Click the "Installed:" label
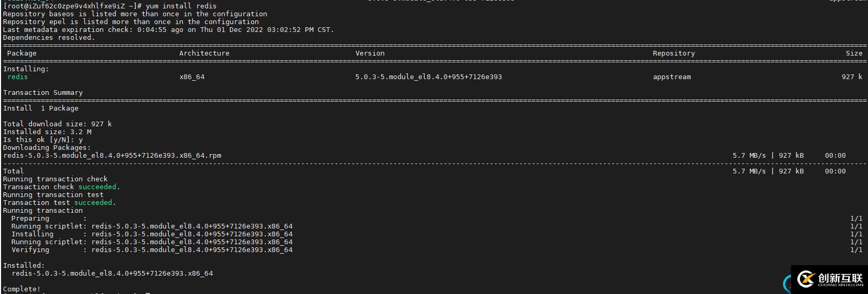 pos(24,266)
